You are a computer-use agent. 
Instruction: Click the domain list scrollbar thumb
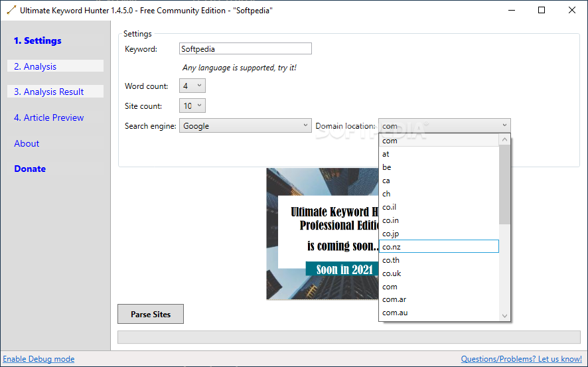(505, 184)
